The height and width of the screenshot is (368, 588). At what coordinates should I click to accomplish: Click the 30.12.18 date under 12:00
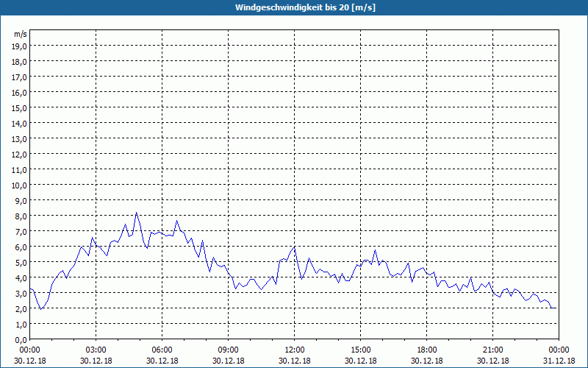pyautogui.click(x=295, y=361)
